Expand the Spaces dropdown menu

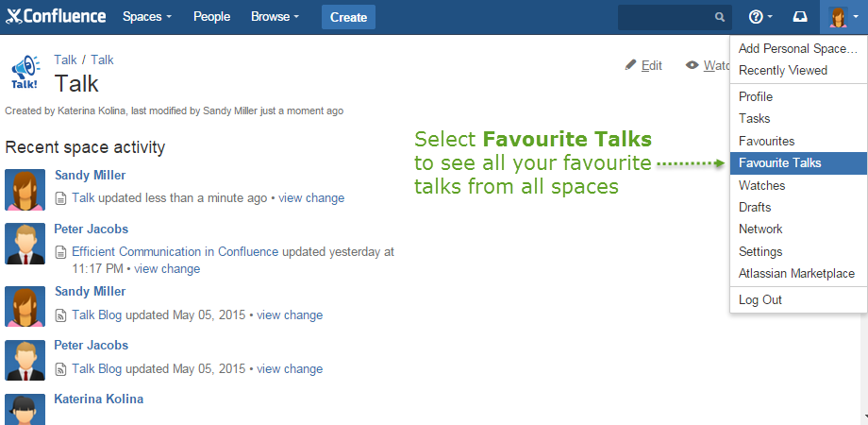tap(147, 17)
